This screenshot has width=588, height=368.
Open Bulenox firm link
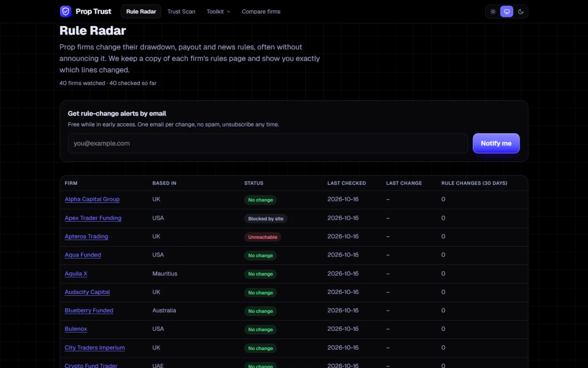(x=76, y=329)
